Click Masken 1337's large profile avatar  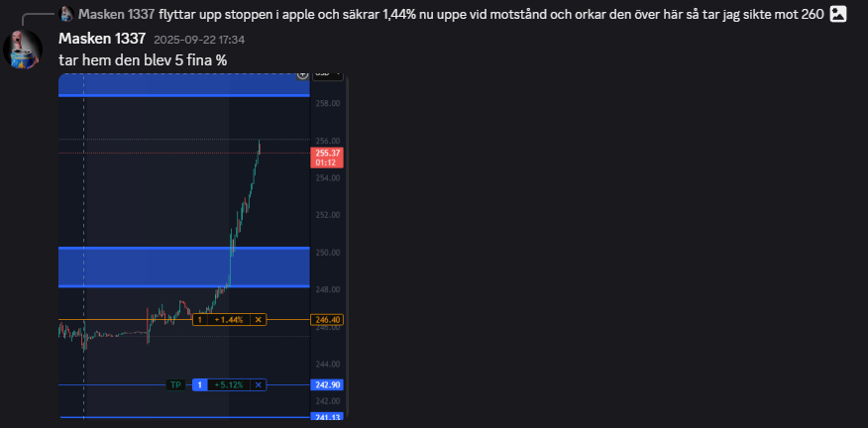[22, 49]
